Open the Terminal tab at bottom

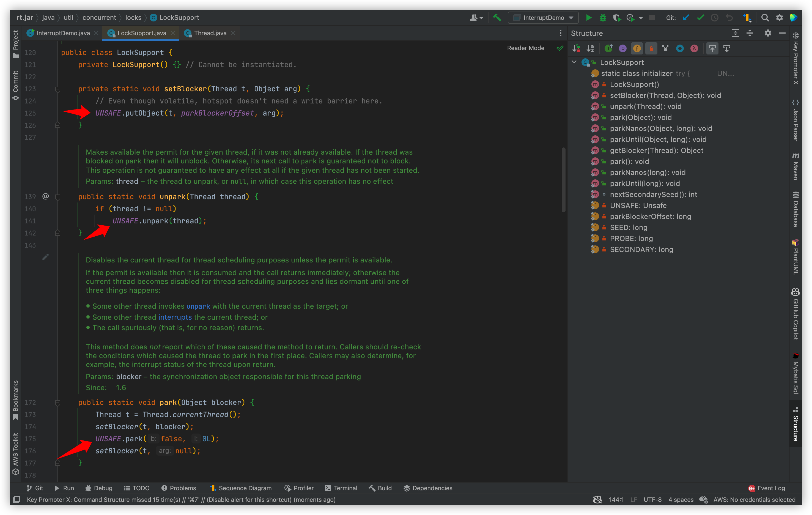[x=340, y=488]
